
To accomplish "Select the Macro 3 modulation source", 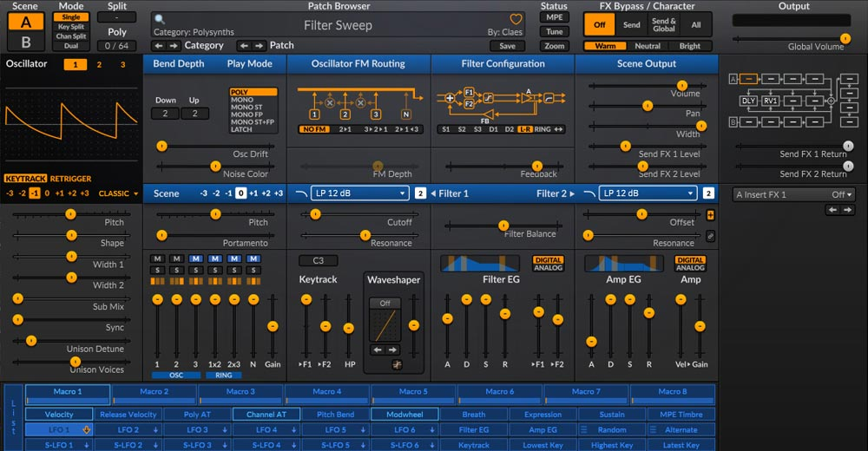I will coord(240,391).
